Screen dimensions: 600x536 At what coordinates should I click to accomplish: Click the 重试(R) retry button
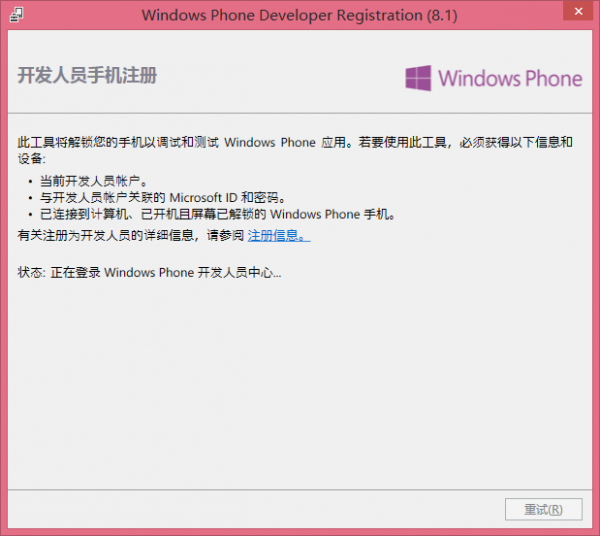543,509
